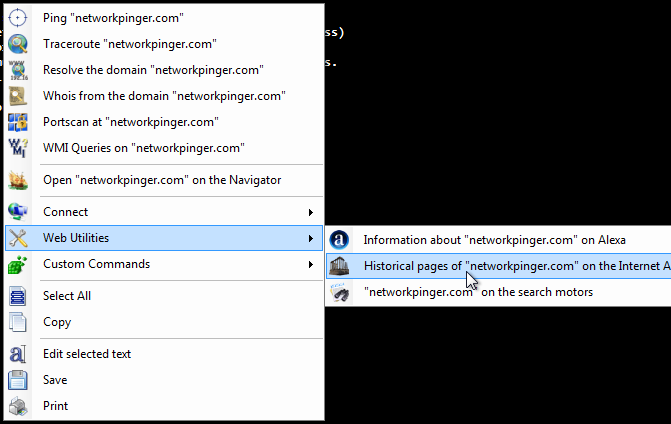Screen dimensions: 671x424
Task: Open the Custom Commands menu entry
Action: coord(164,264)
